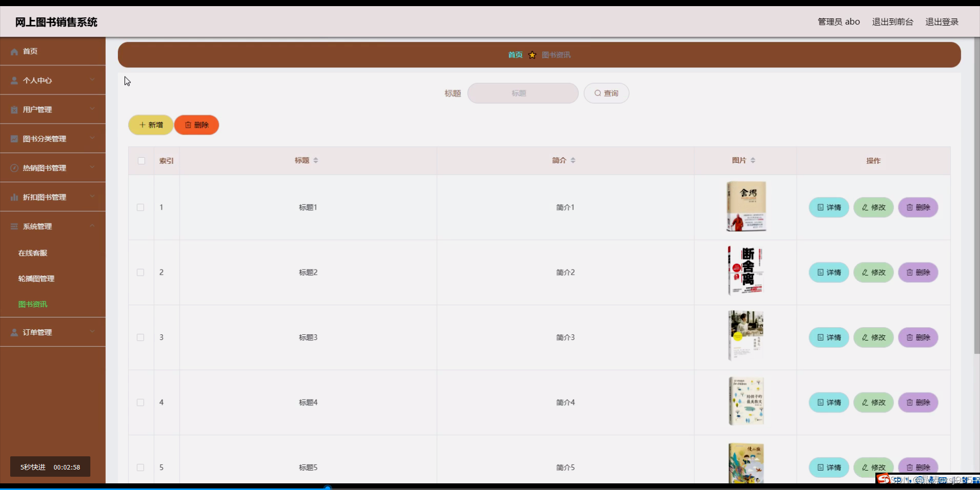This screenshot has width=980, height=490.
Task: Tick the checkbox for row 1
Action: [x=140, y=207]
